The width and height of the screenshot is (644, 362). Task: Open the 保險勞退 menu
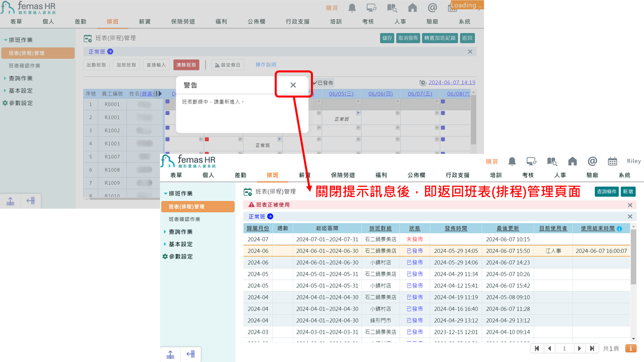click(x=183, y=21)
